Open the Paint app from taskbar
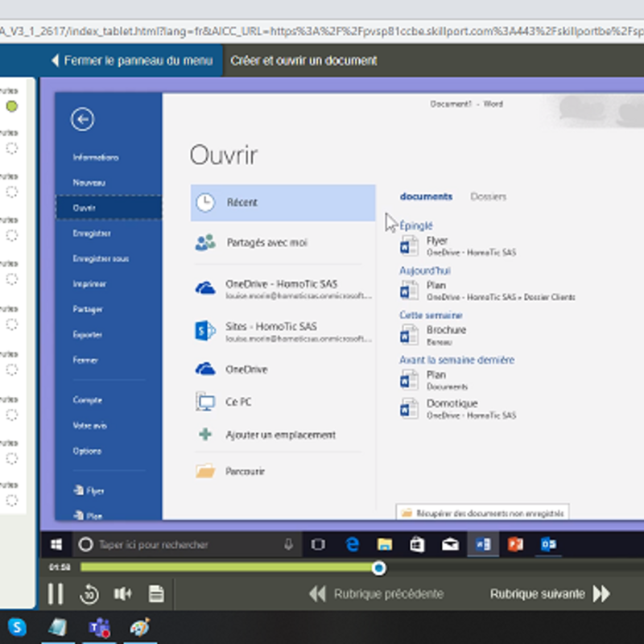Screen dimensions: 644x644 pos(139,627)
